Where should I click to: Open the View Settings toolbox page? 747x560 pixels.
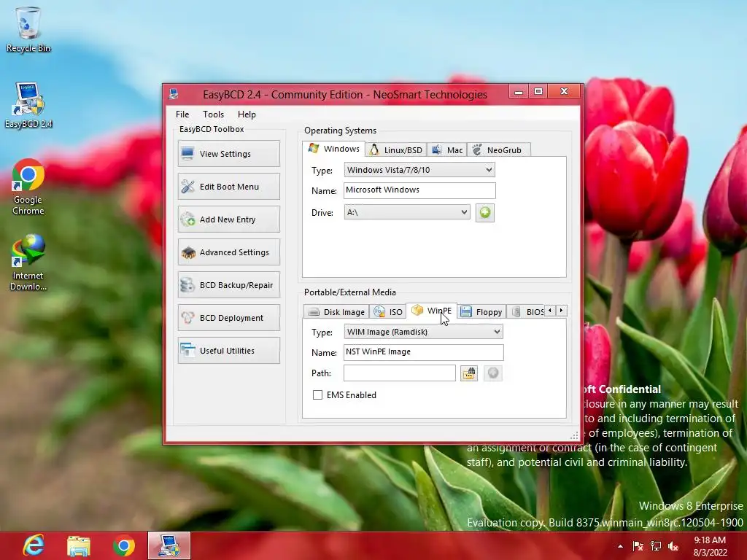tap(228, 153)
